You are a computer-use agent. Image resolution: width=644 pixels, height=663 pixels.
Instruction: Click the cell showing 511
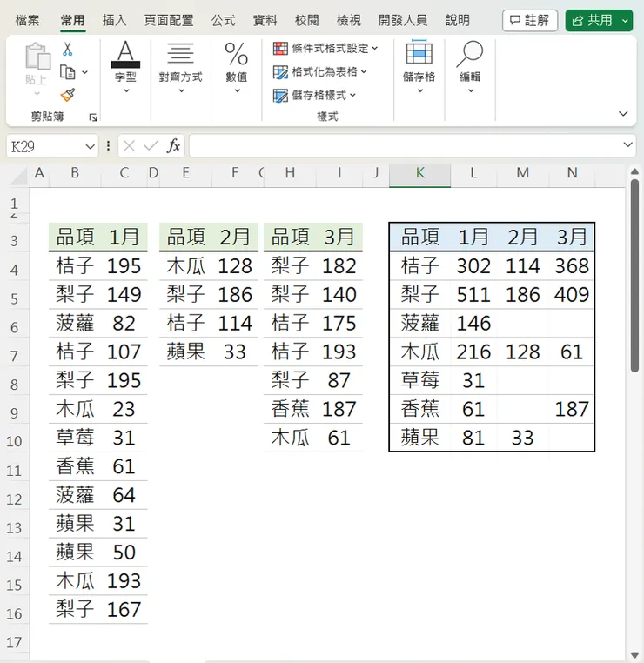pyautogui.click(x=473, y=295)
